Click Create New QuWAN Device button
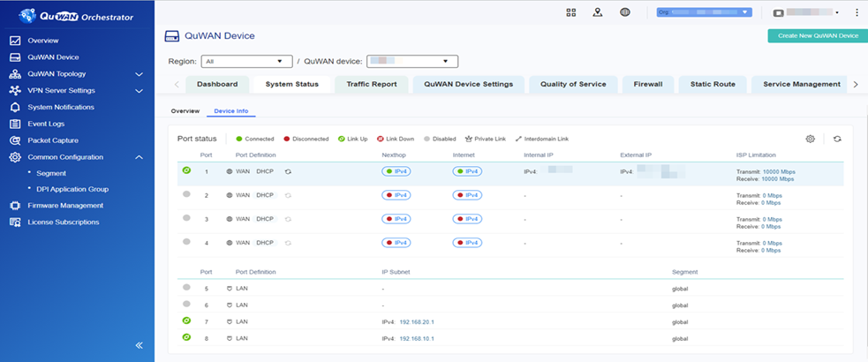Image resolution: width=868 pixels, height=362 pixels. pyautogui.click(x=818, y=35)
